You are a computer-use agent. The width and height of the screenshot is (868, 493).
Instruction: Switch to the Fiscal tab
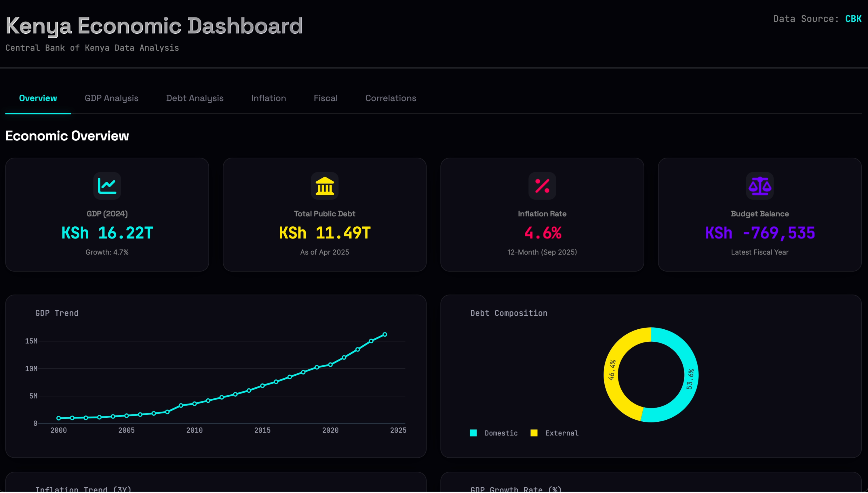click(x=325, y=98)
